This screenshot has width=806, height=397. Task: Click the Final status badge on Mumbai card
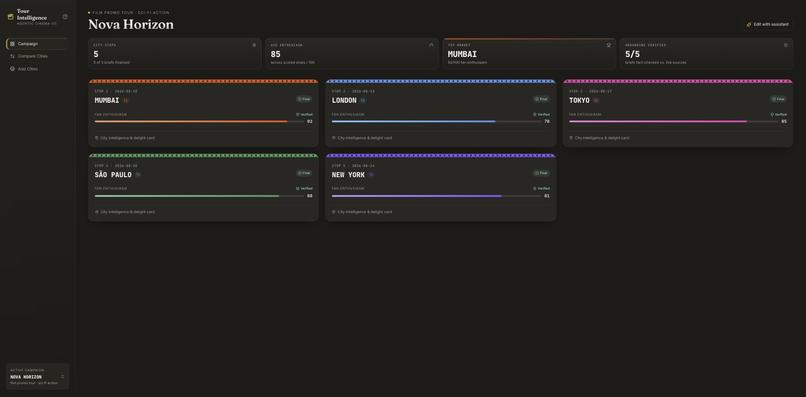tap(304, 99)
